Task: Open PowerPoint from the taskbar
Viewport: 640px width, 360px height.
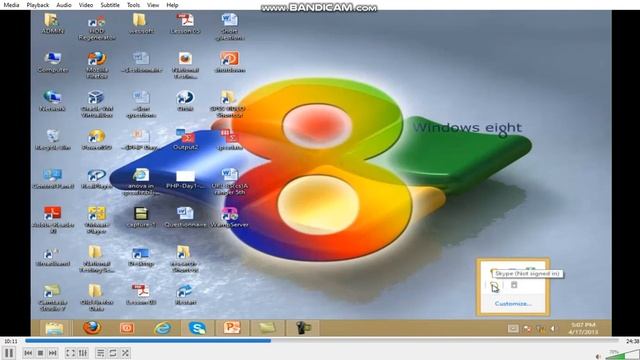Action: click(232, 328)
